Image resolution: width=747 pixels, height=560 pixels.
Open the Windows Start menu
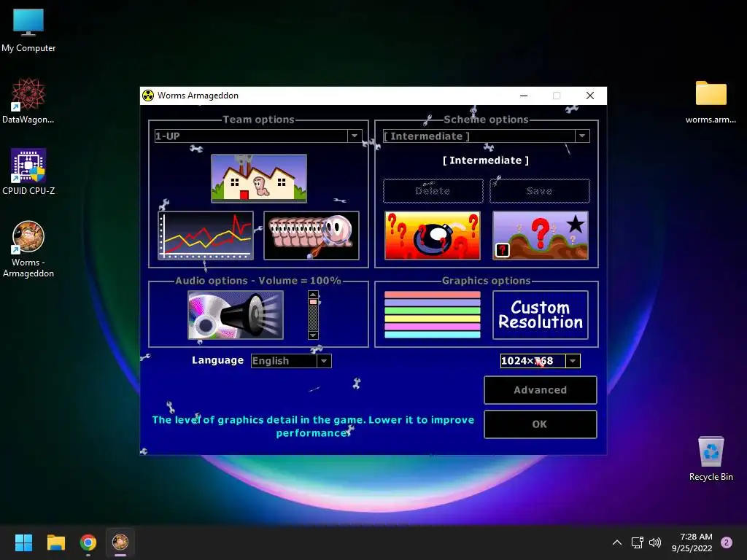click(23, 542)
